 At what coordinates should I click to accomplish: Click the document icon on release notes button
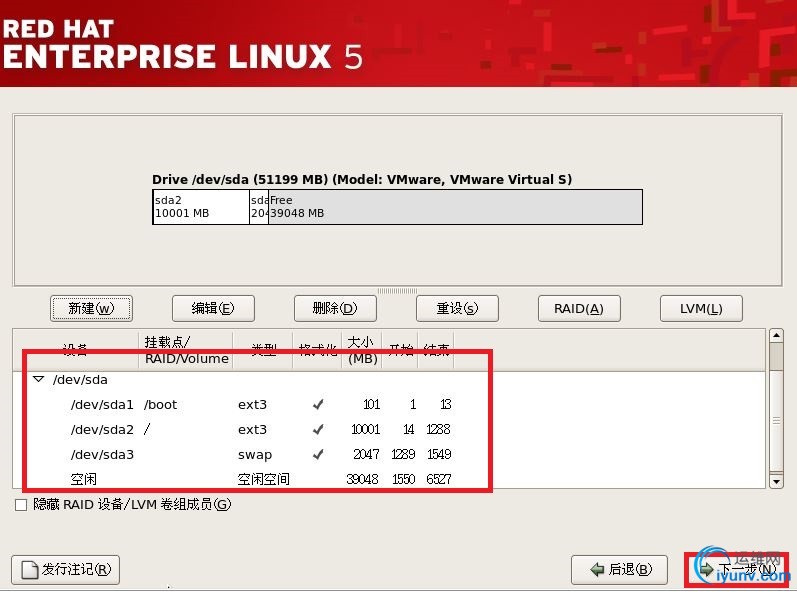(29, 570)
